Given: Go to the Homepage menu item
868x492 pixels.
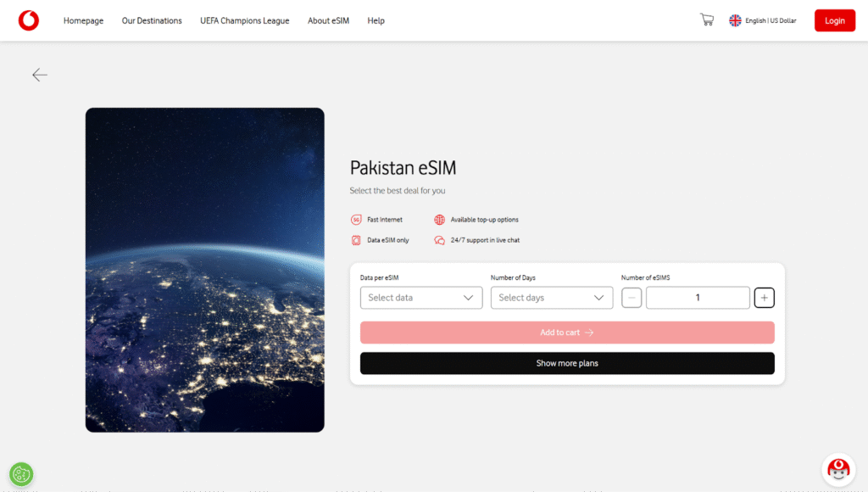Looking at the screenshot, I should click(x=83, y=20).
